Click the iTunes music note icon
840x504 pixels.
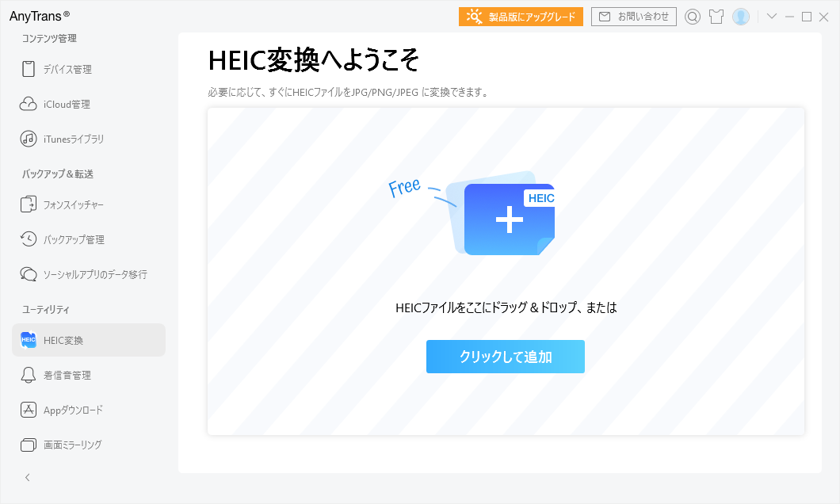[x=29, y=139]
